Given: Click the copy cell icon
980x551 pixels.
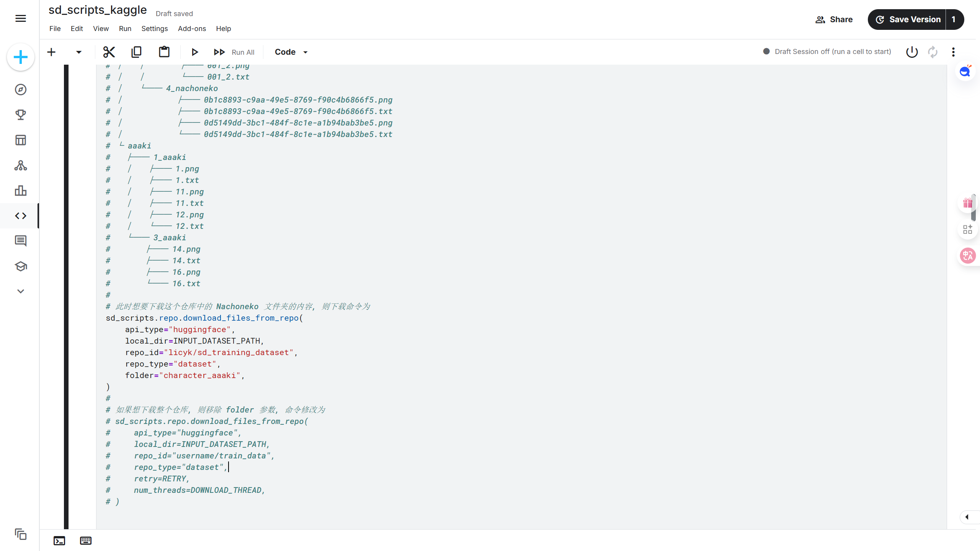Looking at the screenshot, I should [136, 52].
